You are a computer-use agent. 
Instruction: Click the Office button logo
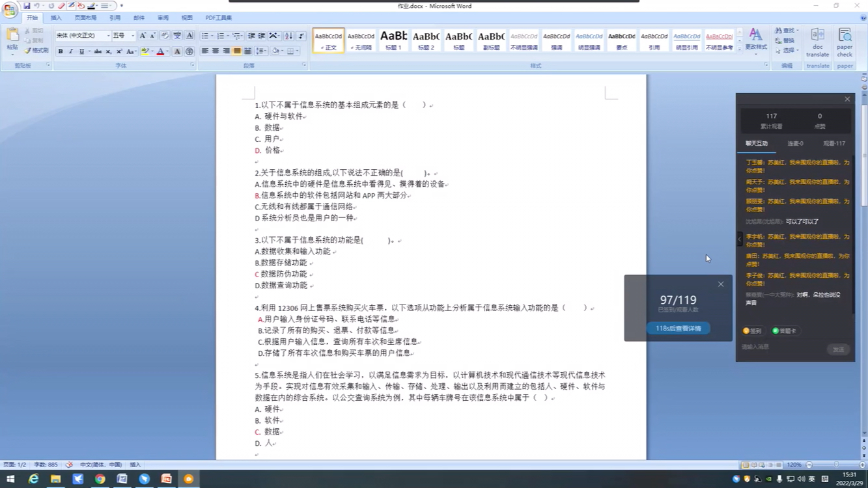[10, 10]
